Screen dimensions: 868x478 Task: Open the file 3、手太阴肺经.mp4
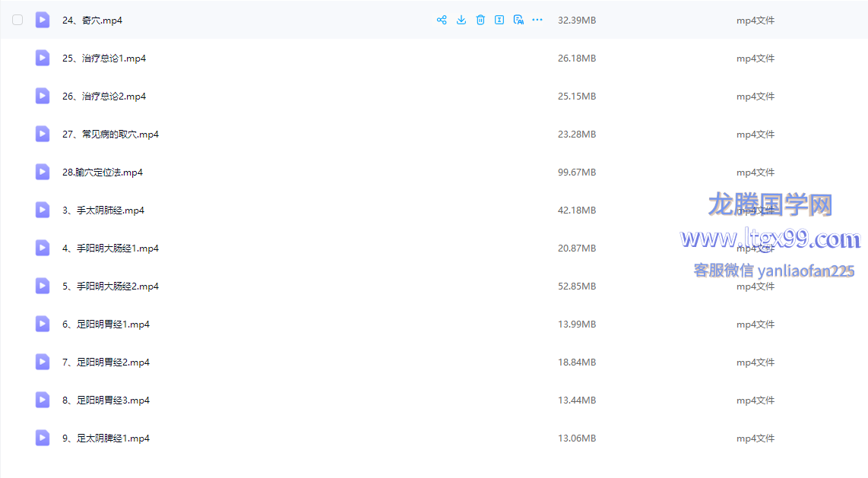coord(103,211)
